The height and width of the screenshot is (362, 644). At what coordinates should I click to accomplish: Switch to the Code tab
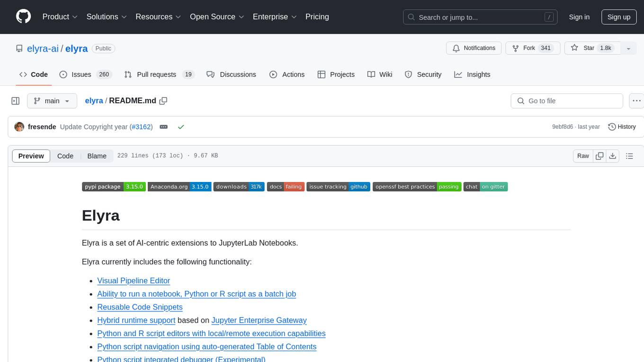34,74
